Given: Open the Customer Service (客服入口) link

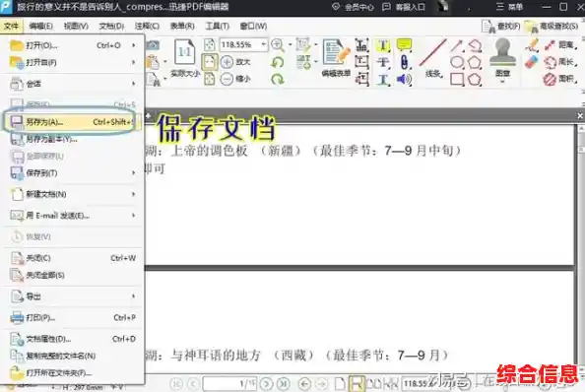Looking at the screenshot, I should tap(404, 7).
